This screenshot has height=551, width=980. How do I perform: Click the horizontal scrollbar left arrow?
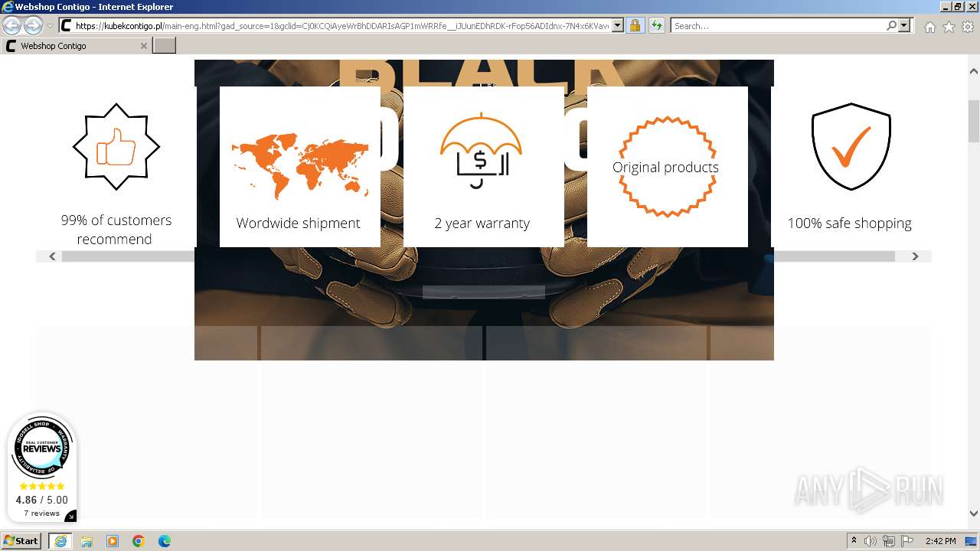coord(52,256)
